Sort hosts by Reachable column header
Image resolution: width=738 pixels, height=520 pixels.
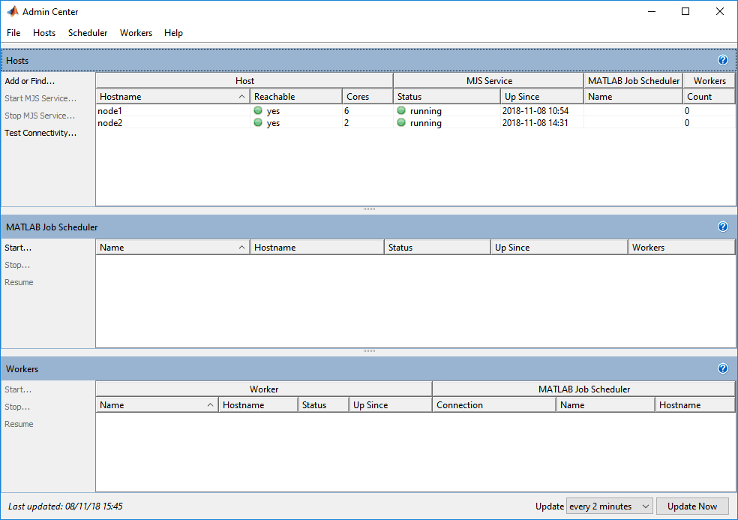[296, 96]
